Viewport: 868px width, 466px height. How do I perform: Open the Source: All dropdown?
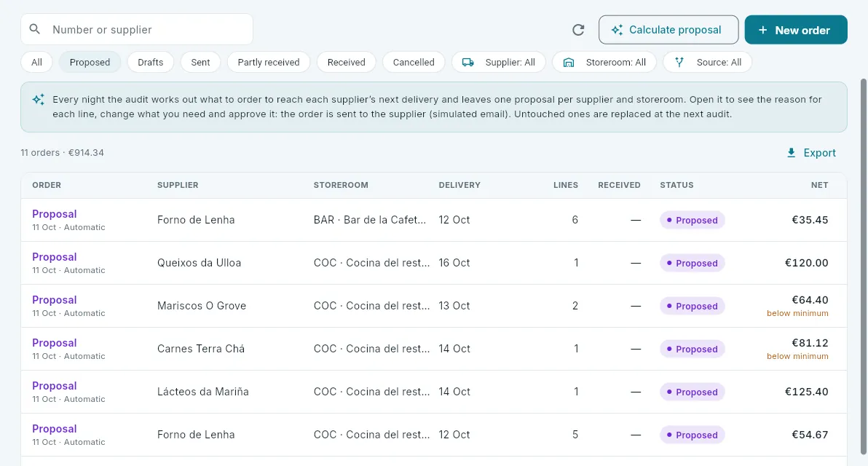coord(708,62)
